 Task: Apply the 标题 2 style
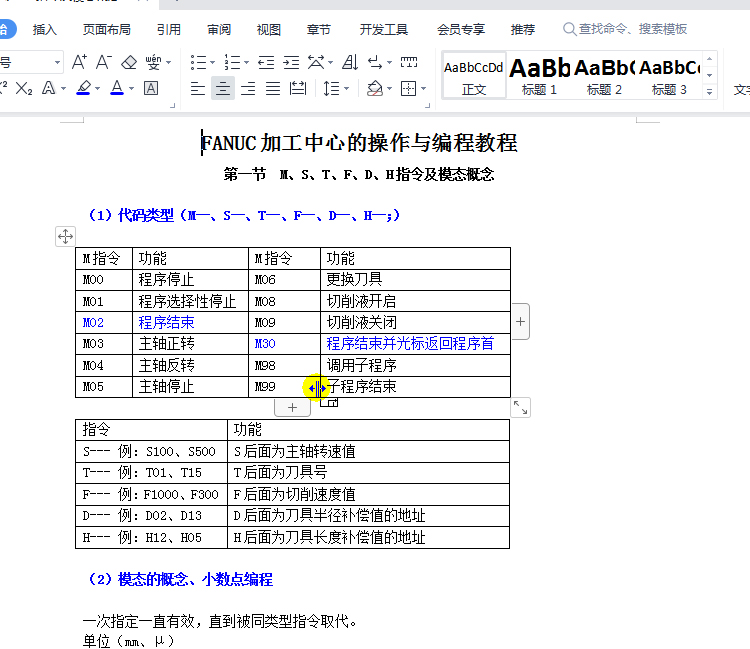(604, 76)
